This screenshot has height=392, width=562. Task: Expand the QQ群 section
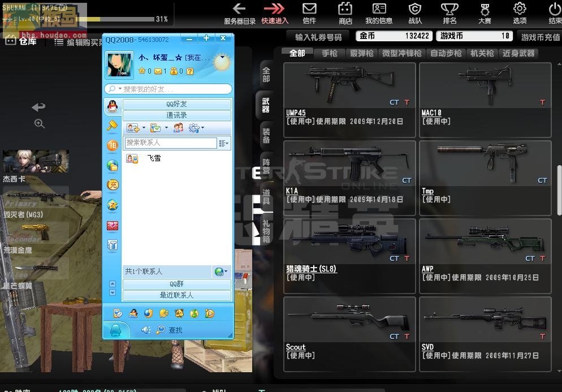coord(177,284)
